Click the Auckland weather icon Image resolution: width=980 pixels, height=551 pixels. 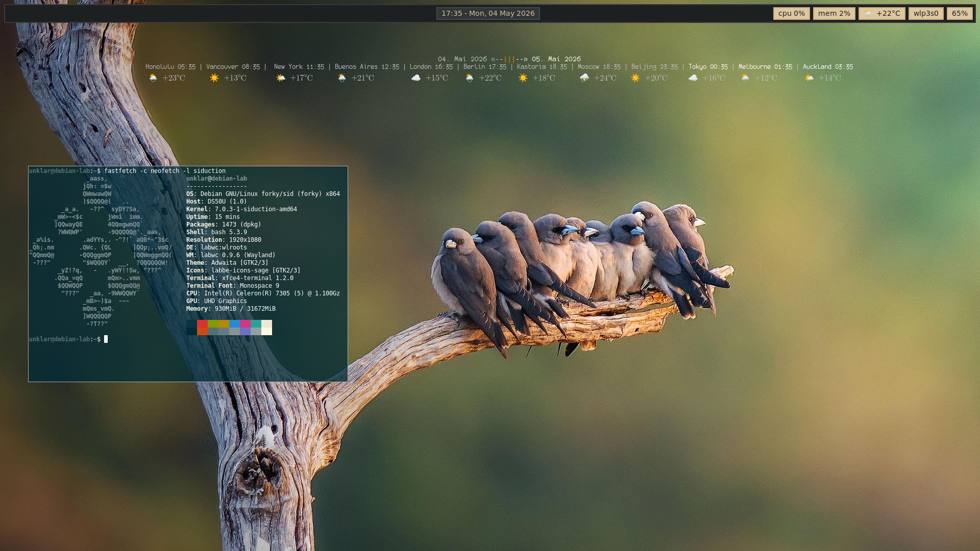pos(809,78)
